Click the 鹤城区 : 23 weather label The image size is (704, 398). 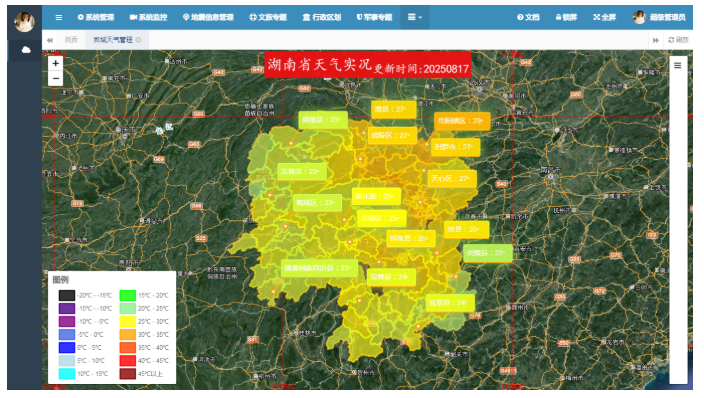(x=317, y=203)
